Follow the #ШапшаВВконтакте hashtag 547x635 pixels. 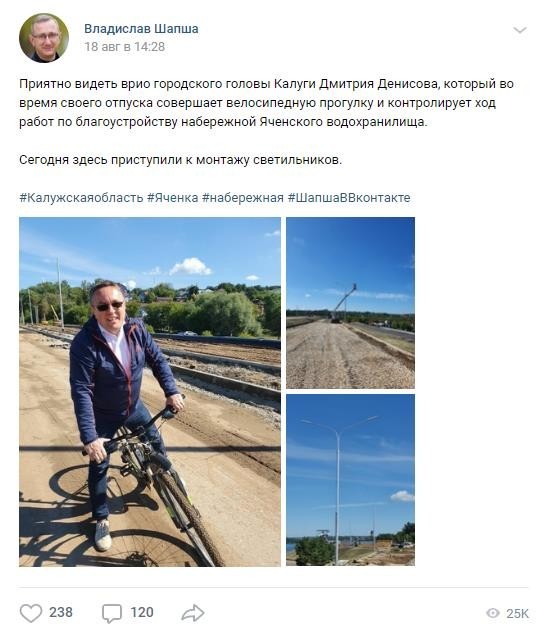click(349, 198)
